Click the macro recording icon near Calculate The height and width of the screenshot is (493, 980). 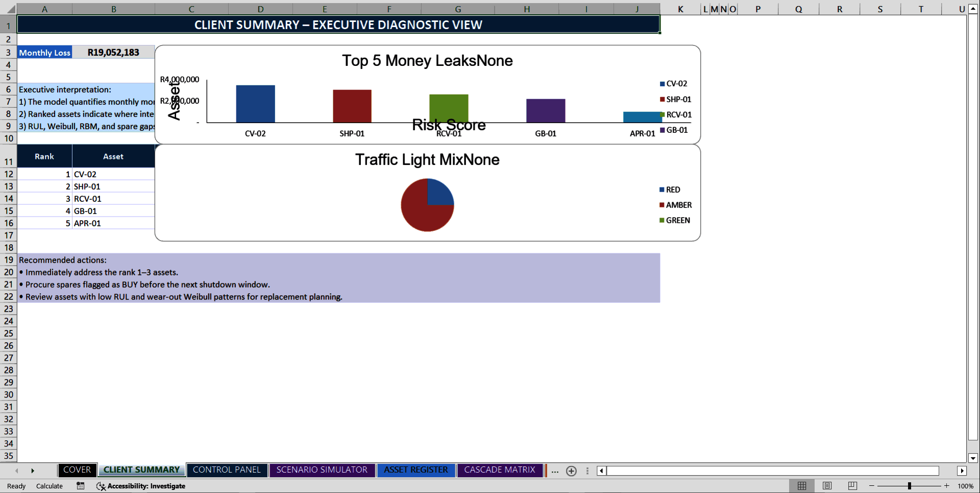(80, 486)
